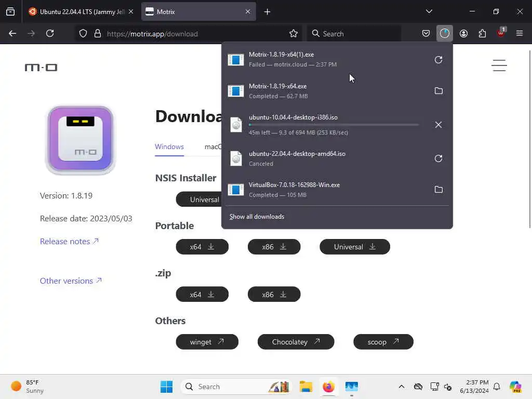532x399 pixels.
Task: Download .zip x86 build
Action: [274, 294]
